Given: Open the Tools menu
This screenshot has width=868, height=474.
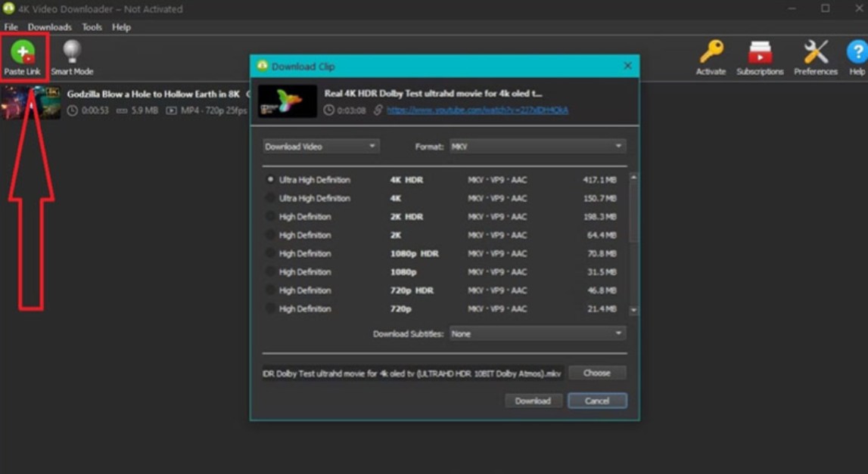Looking at the screenshot, I should click(92, 27).
